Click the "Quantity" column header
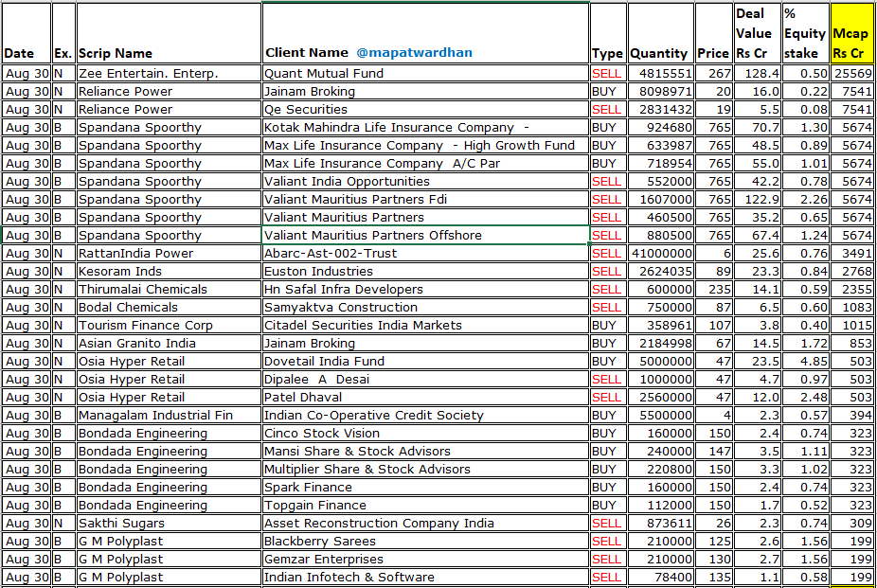877x588 pixels. 660,33
